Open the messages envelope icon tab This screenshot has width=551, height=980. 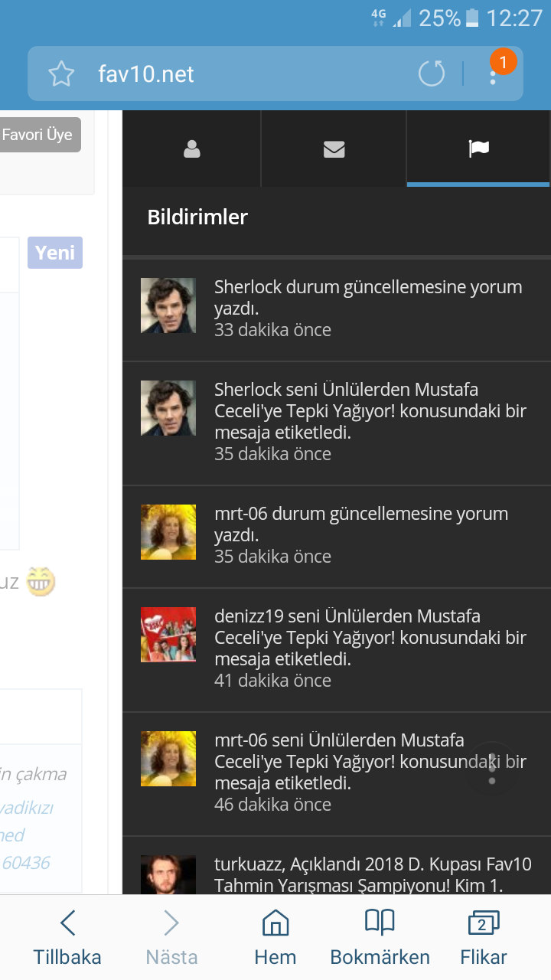334,149
